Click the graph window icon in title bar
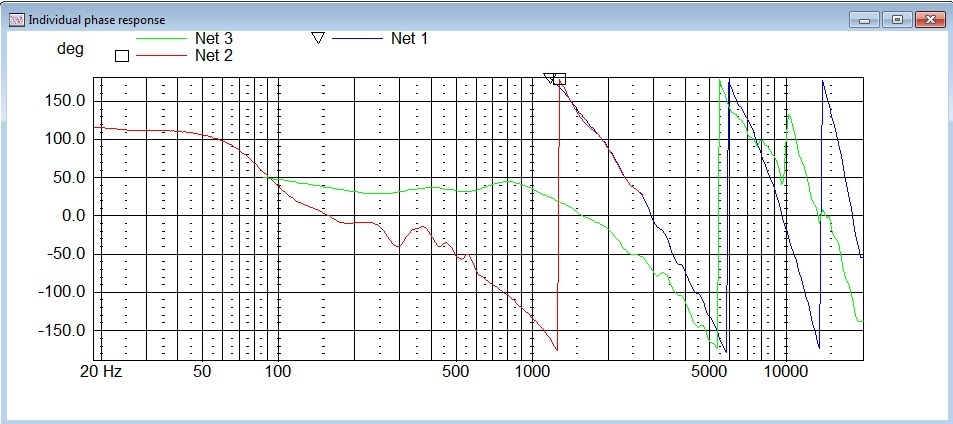Screen dimensions: 953x424 16,20
